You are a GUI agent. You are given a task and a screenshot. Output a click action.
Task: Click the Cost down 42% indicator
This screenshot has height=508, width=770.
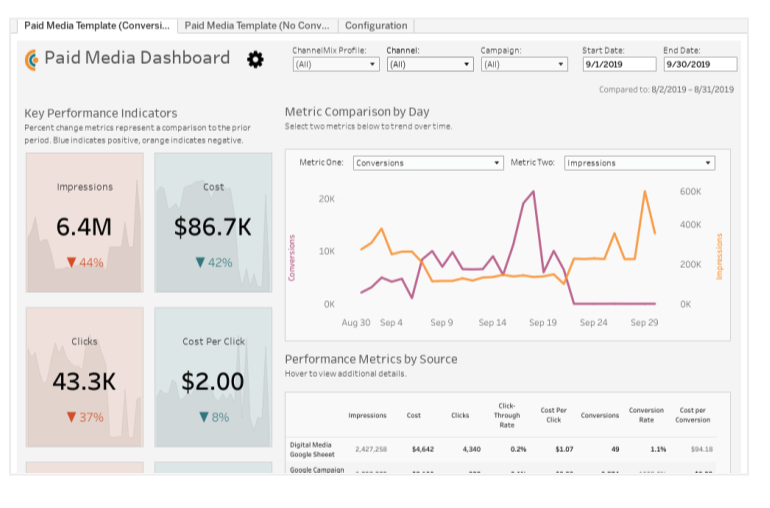coord(214,263)
